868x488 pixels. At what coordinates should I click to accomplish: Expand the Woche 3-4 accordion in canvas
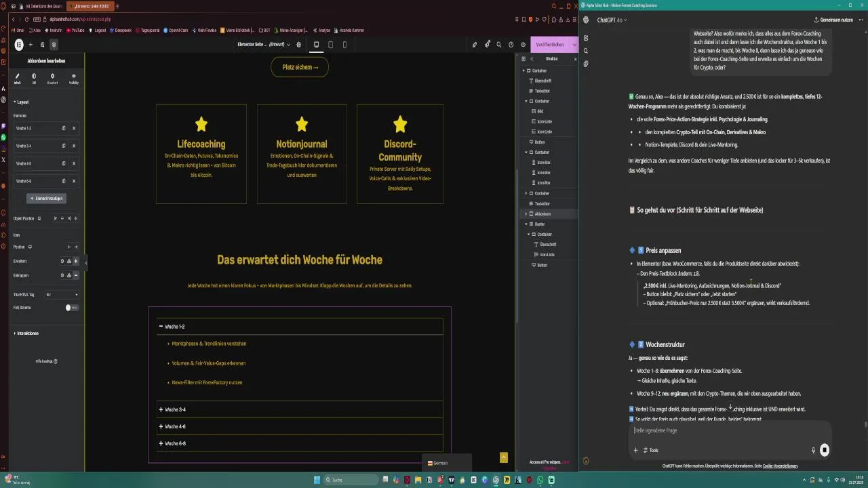point(300,409)
